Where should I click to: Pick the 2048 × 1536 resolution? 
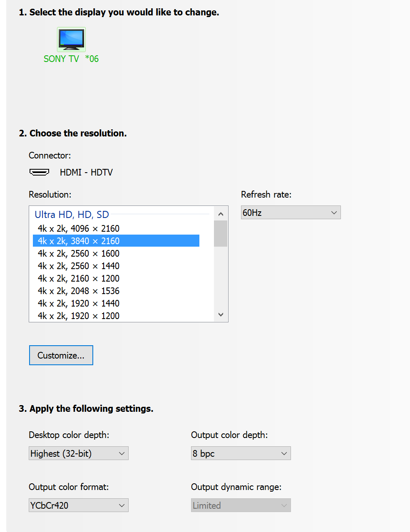click(78, 291)
